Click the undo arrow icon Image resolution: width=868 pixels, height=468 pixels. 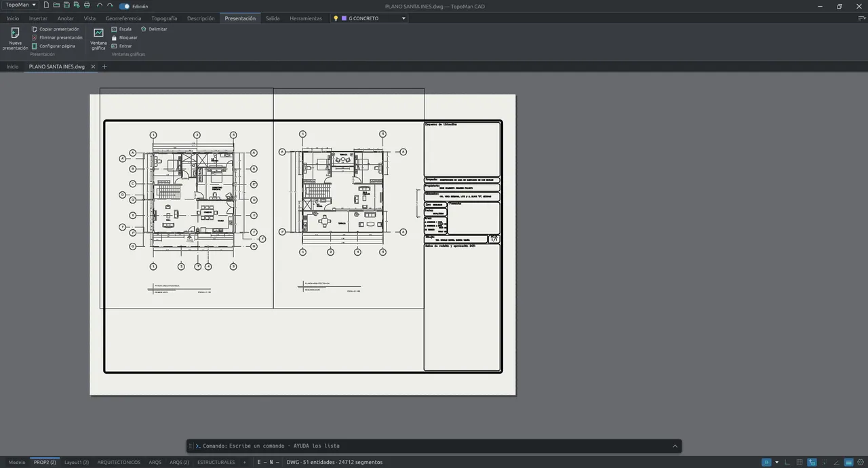pos(100,5)
